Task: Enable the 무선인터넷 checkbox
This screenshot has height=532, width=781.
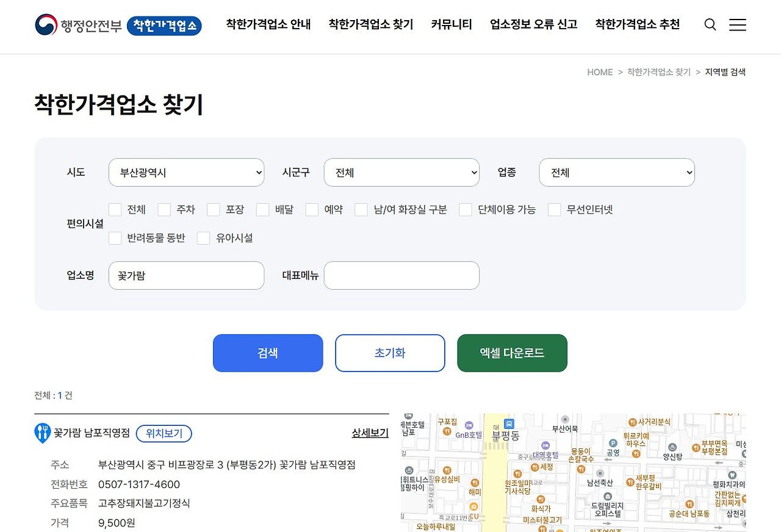Action: [554, 209]
